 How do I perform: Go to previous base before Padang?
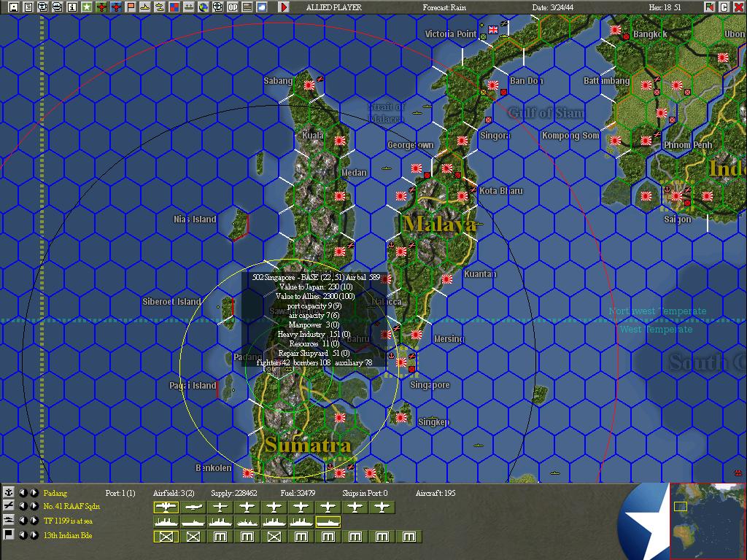[23, 492]
